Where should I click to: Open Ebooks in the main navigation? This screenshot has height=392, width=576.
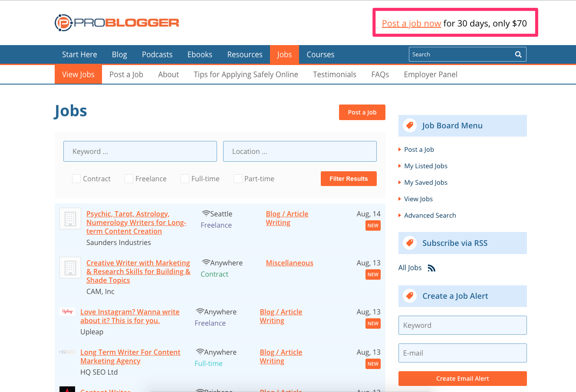pos(200,55)
